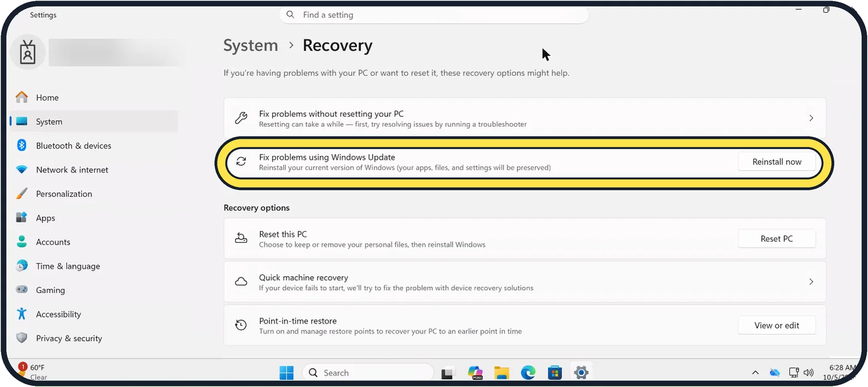Click the Personalization paintbrush icon
The image size is (868, 387).
pos(22,193)
